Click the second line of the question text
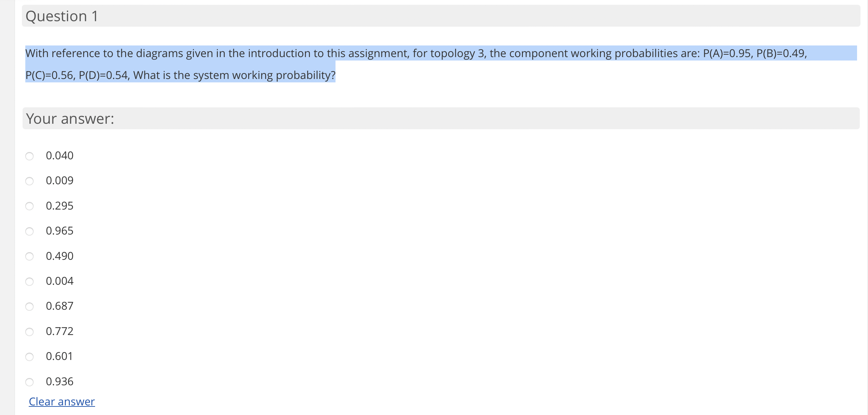The image size is (868, 415). tap(180, 75)
